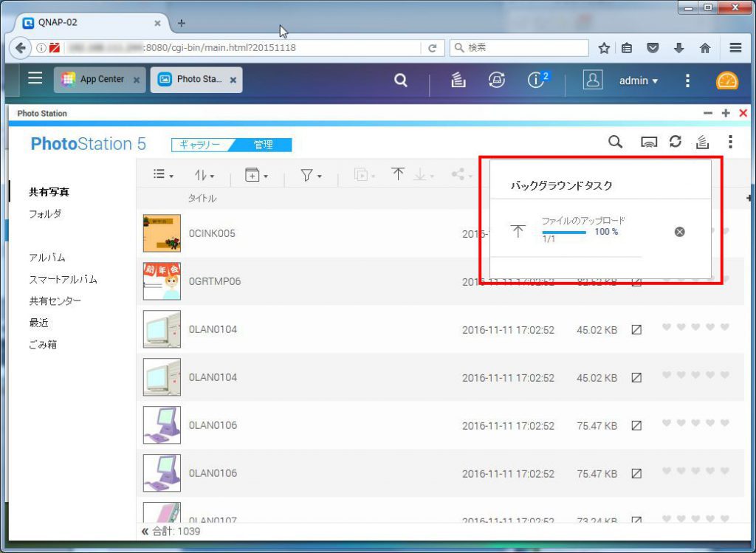The image size is (756, 553).
Task: Close the App Center tab
Action: (x=137, y=80)
